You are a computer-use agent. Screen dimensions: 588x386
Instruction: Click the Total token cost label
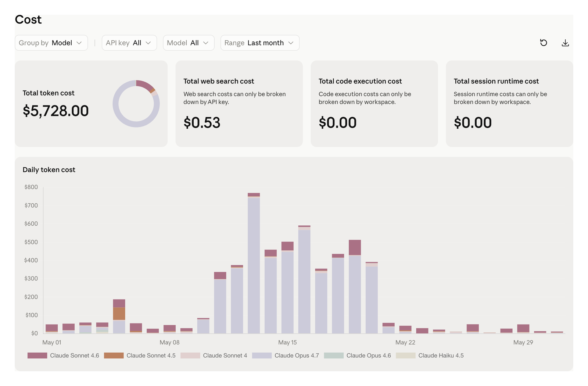click(49, 93)
